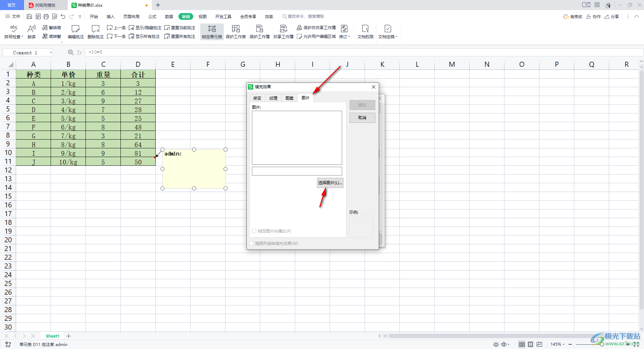Click Reset Current Comment (重置当前批注)
Image resolution: width=644 pixels, height=349 pixels.
point(180,28)
